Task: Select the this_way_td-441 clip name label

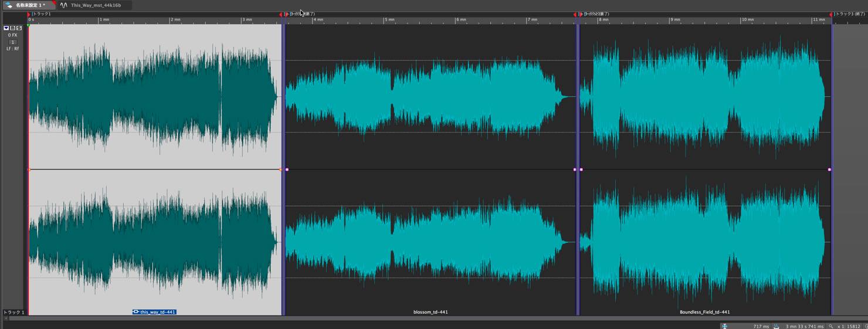Action: (154, 312)
